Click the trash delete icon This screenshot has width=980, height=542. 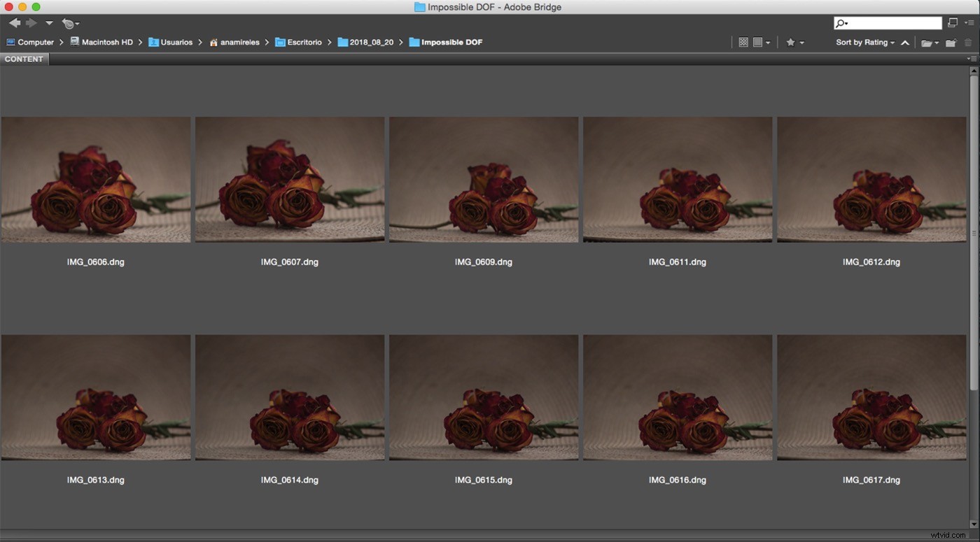click(x=968, y=42)
